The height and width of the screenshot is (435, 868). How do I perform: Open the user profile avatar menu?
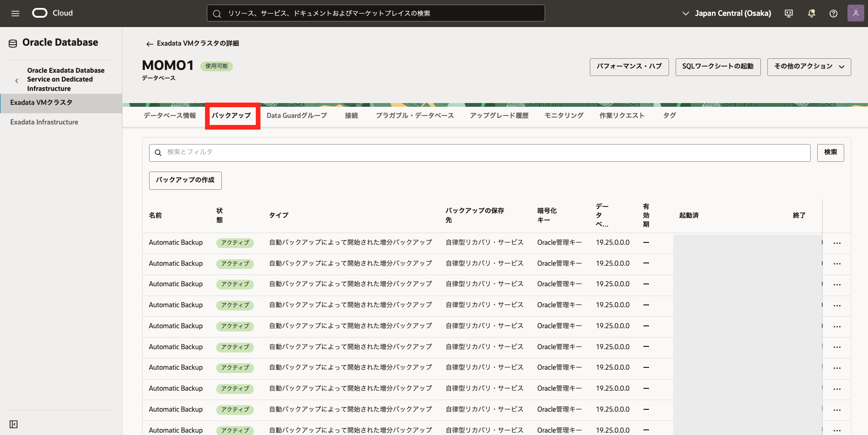tap(855, 14)
